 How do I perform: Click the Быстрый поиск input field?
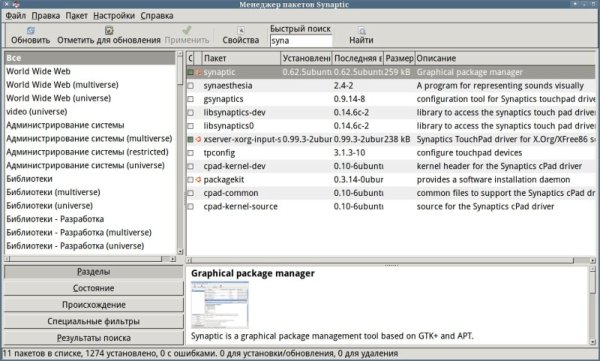301,41
